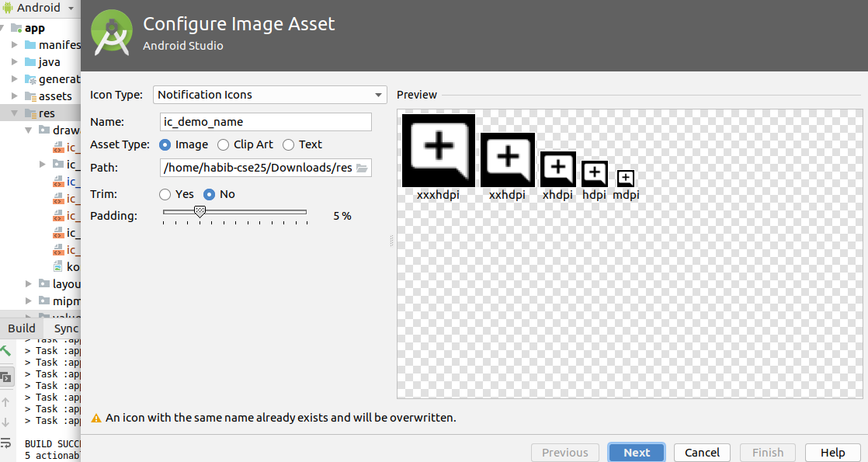Click the xxxhdpi preview thumbnail
Image resolution: width=868 pixels, height=462 pixels.
(438, 150)
